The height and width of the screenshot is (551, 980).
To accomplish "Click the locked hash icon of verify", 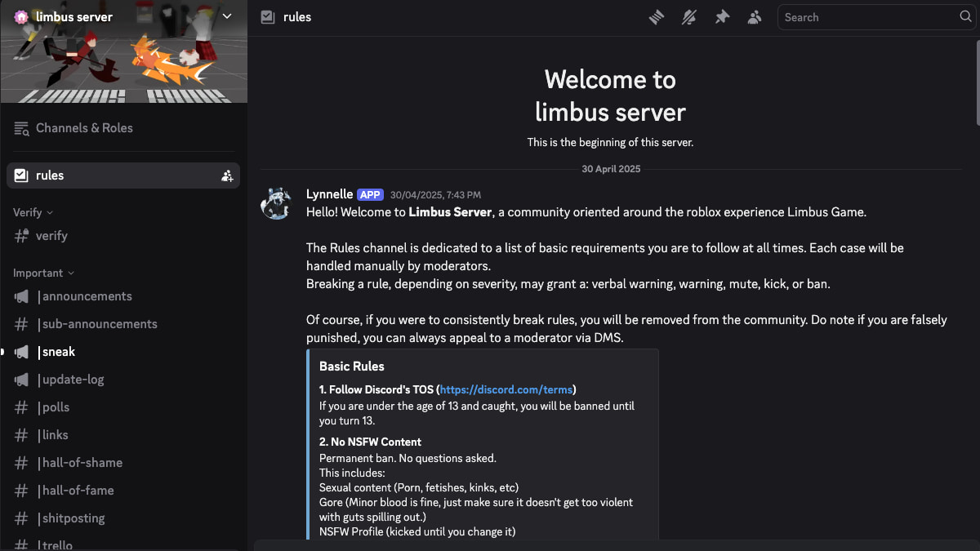I will (x=21, y=236).
